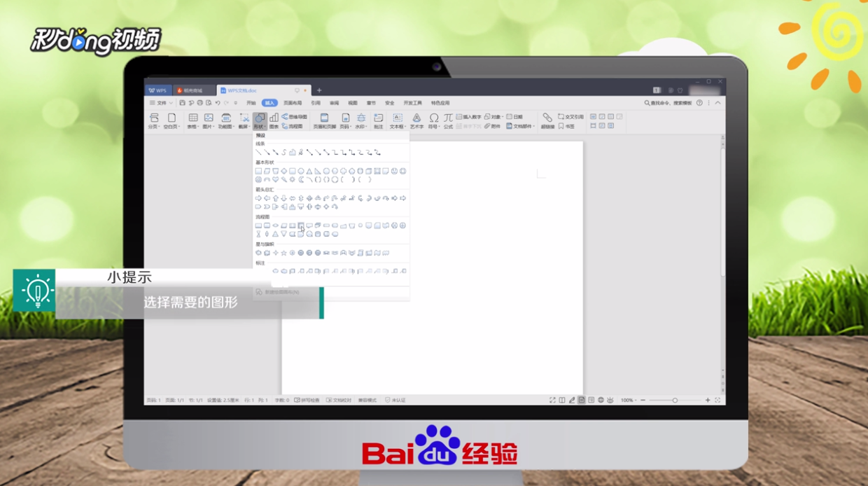Choose the first flowchart process shape

click(x=258, y=225)
